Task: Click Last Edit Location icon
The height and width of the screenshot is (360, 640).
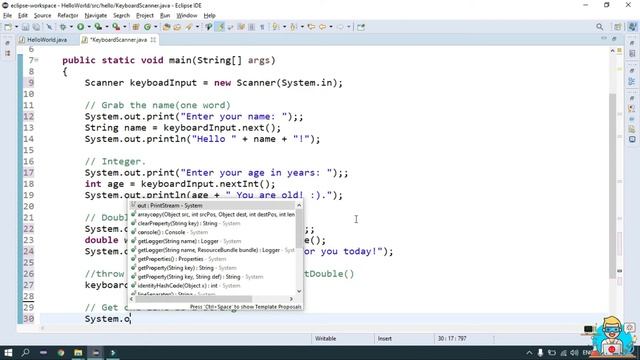Action: click(x=311, y=27)
